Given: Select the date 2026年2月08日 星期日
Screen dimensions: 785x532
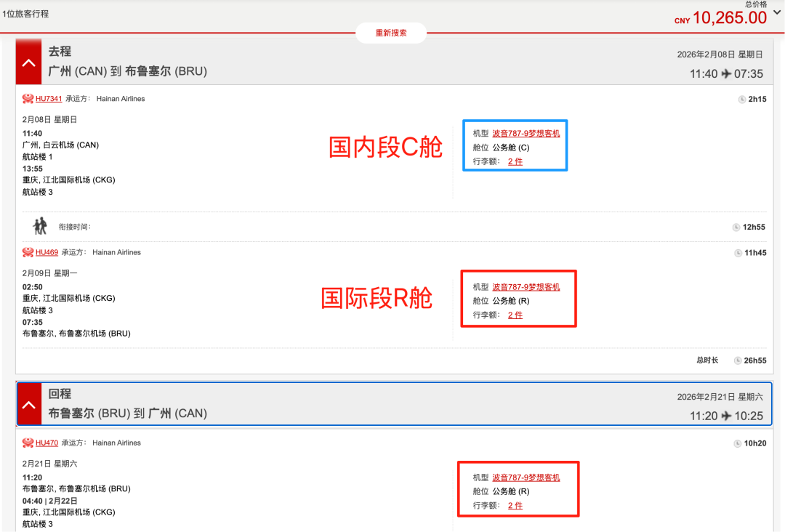Looking at the screenshot, I should [x=720, y=55].
